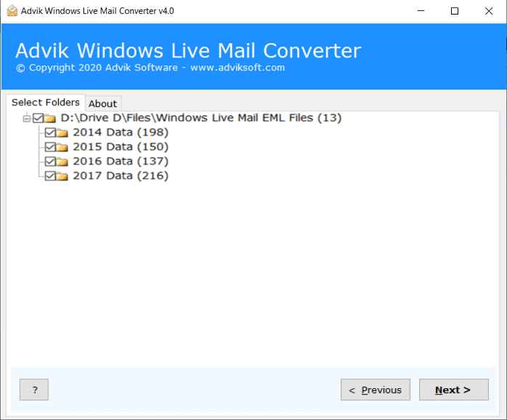Toggle the 2014 Data checkbox
Viewport: 507px width, 420px height.
50,132
